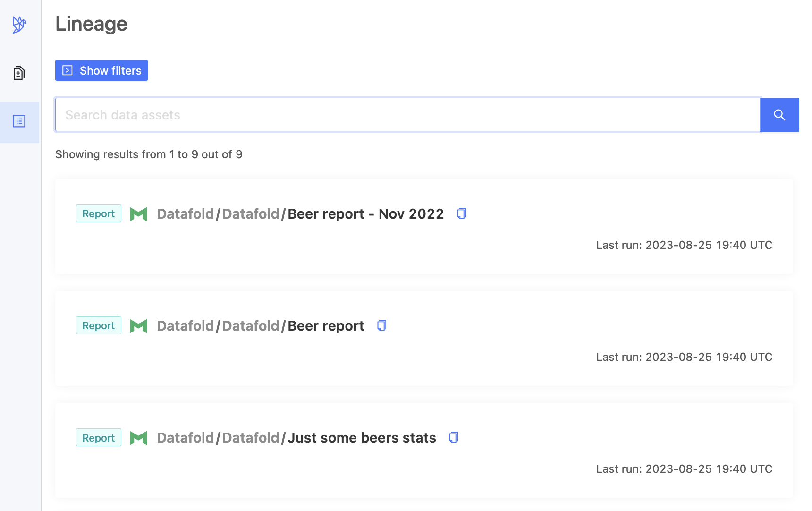
Task: Click the Show filters button
Action: click(101, 70)
